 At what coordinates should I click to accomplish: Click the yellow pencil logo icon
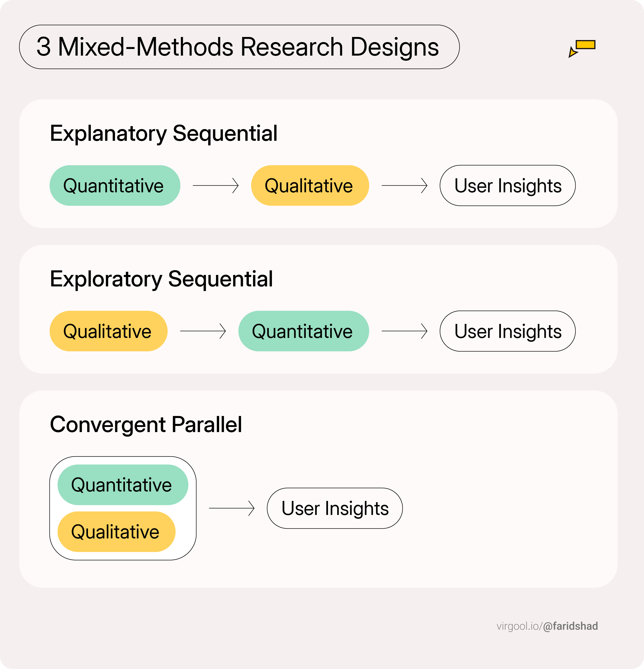[x=582, y=48]
